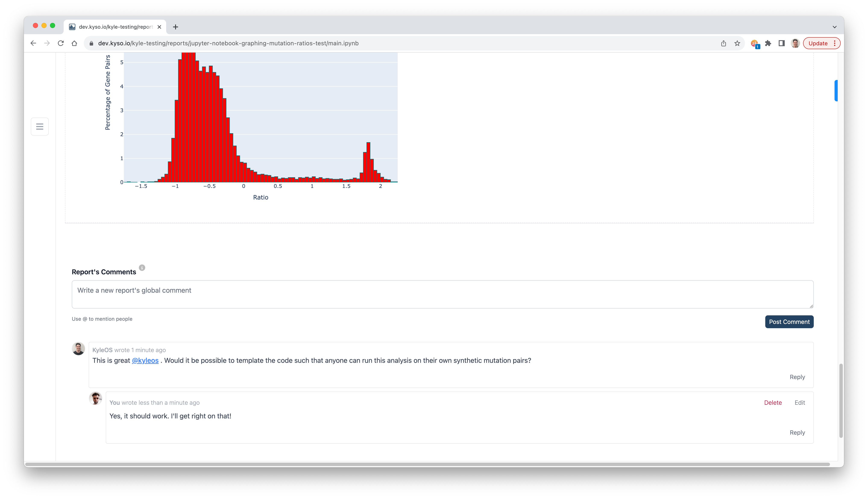Click the horizontal scrollbar at bottom
The height and width of the screenshot is (499, 868).
pyautogui.click(x=427, y=464)
